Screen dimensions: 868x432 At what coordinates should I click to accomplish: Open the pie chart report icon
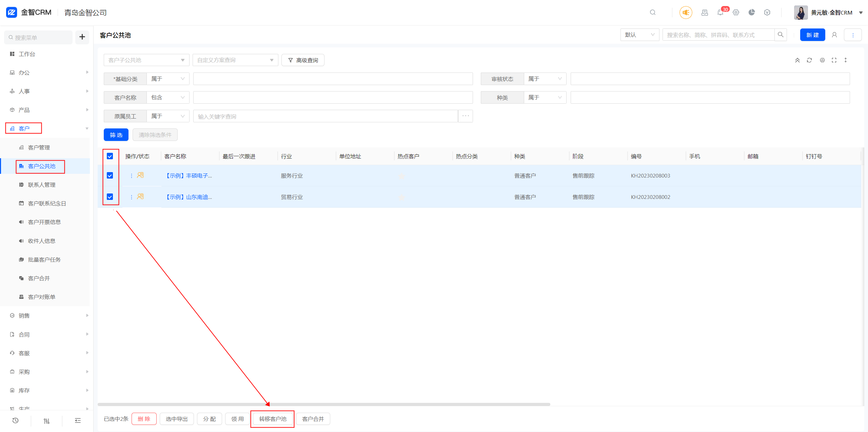click(752, 13)
